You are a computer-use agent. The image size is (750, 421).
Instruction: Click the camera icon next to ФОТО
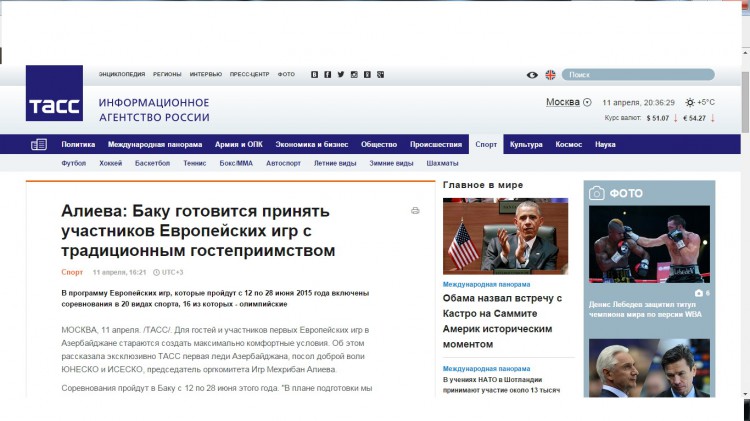pyautogui.click(x=596, y=193)
